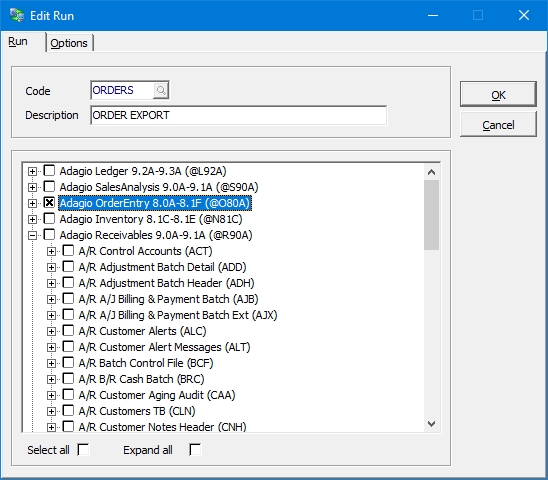This screenshot has width=548, height=480.
Task: Confirm with the OK button
Action: click(x=498, y=94)
